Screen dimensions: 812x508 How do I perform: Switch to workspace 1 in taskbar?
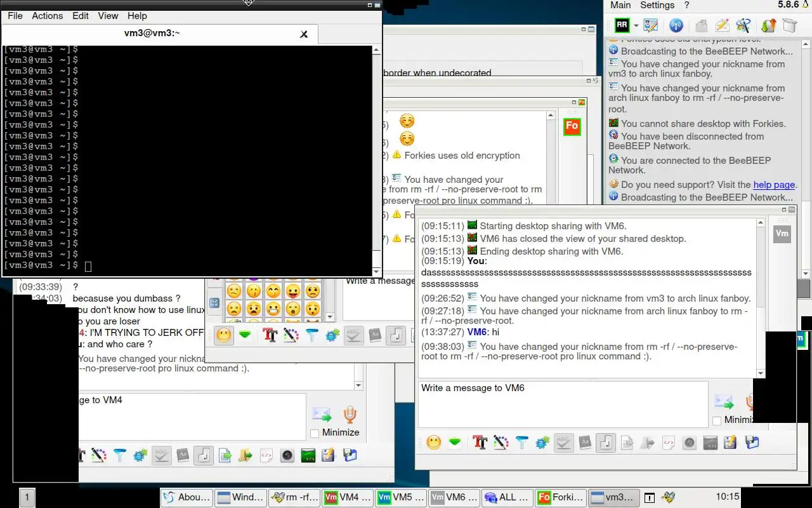click(27, 497)
